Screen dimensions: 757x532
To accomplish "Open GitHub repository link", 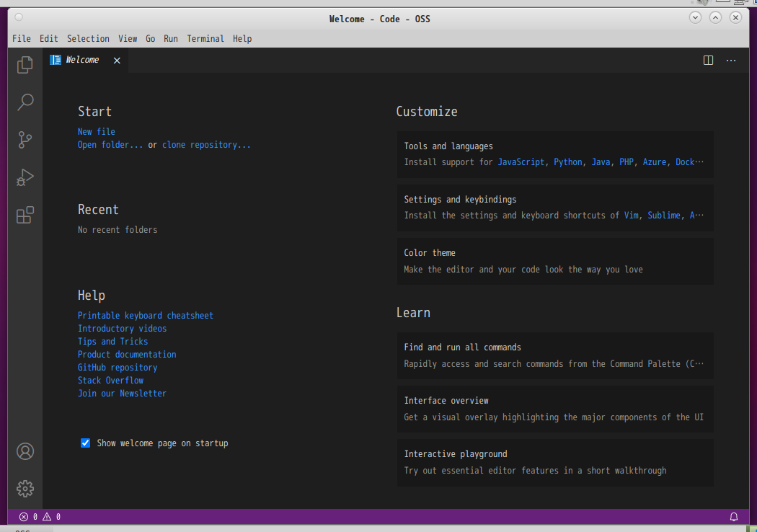I will coord(118,368).
